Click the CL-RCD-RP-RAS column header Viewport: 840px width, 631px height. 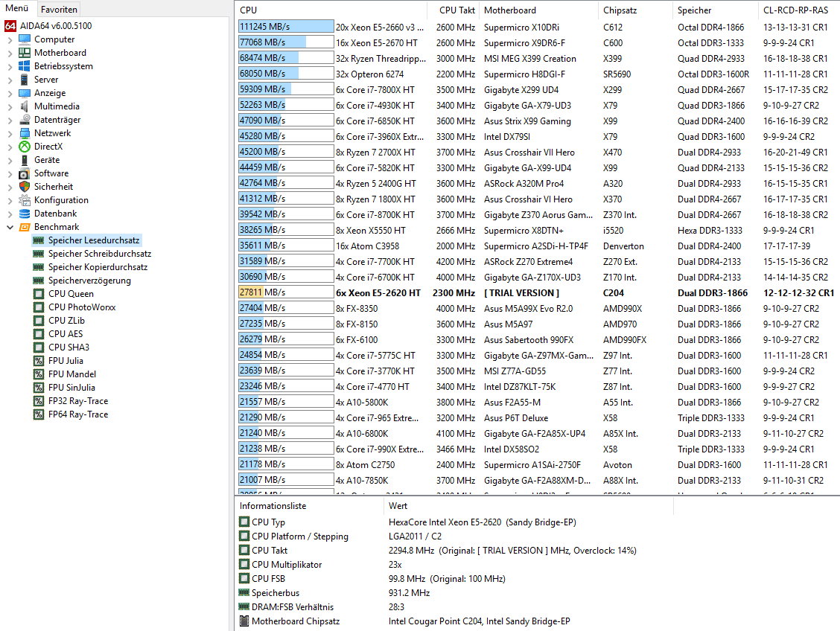click(x=798, y=10)
